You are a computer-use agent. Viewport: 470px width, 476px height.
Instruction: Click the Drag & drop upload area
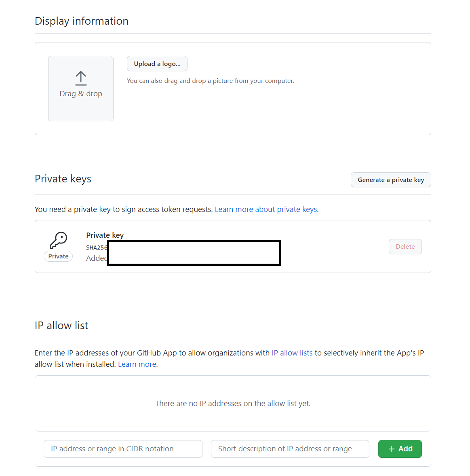[x=80, y=88]
